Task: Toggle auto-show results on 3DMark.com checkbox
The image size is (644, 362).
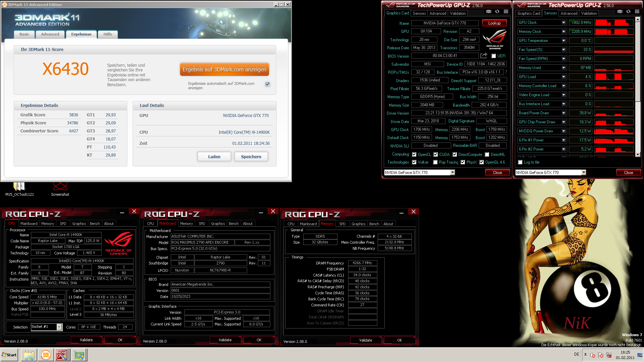Action: tap(267, 84)
